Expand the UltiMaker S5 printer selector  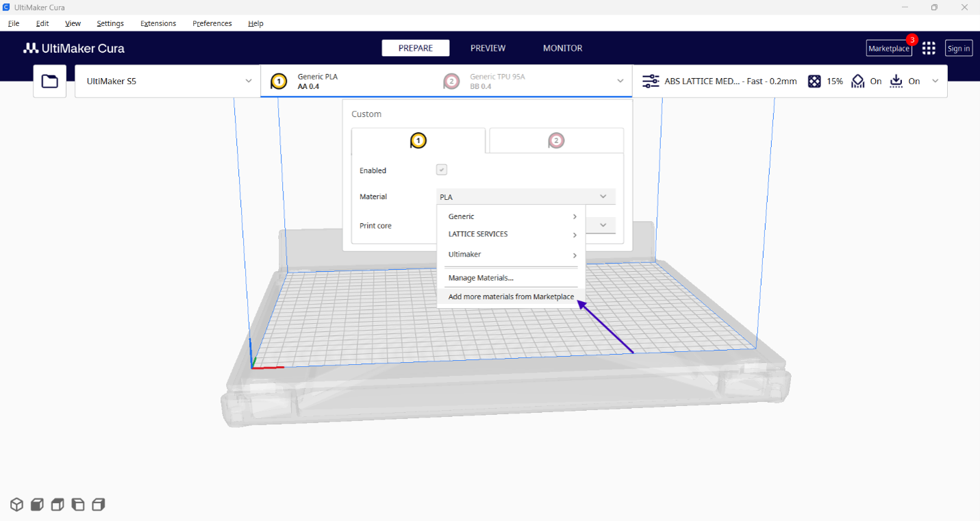(x=167, y=81)
